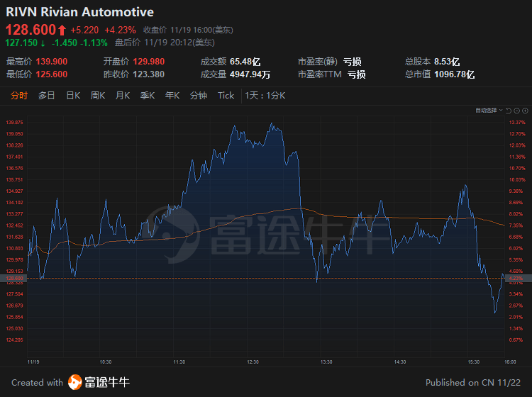Open the 月K monthly chart tab
The width and height of the screenshot is (532, 397).
(x=123, y=96)
